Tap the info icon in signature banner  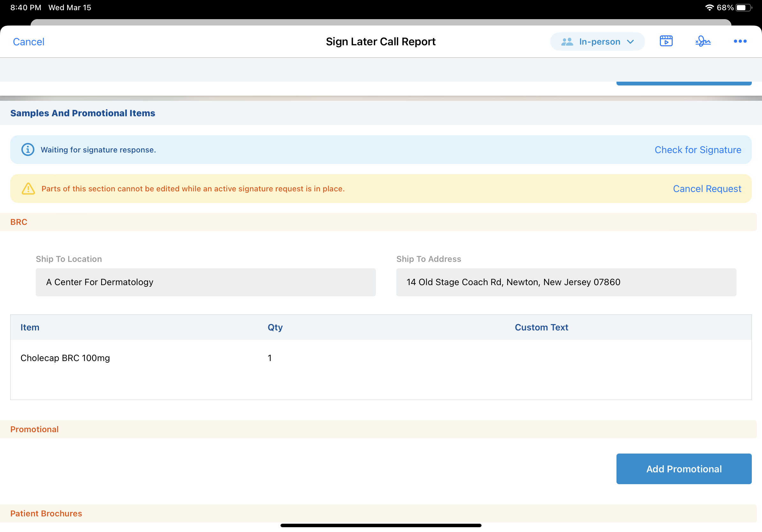click(28, 150)
